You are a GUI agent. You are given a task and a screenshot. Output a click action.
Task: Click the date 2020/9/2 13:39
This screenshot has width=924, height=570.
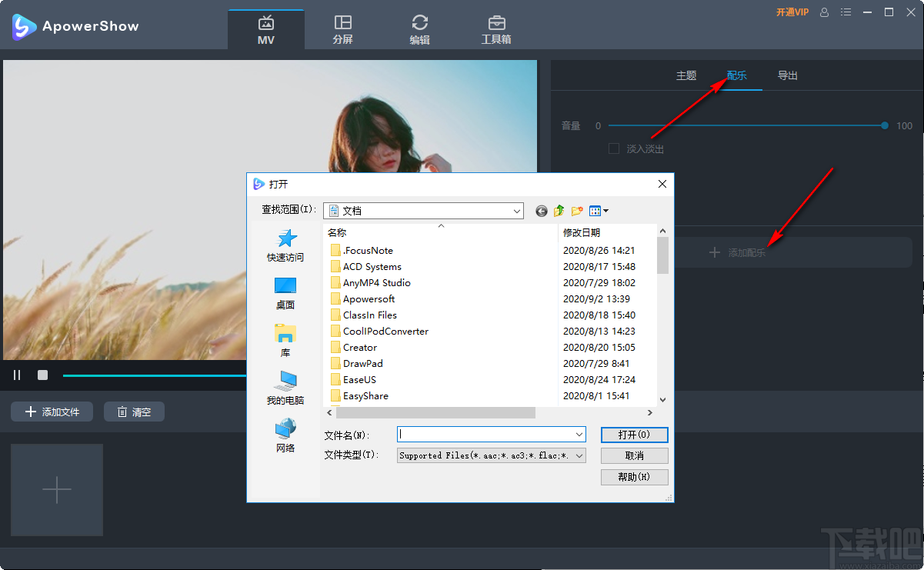pos(596,298)
